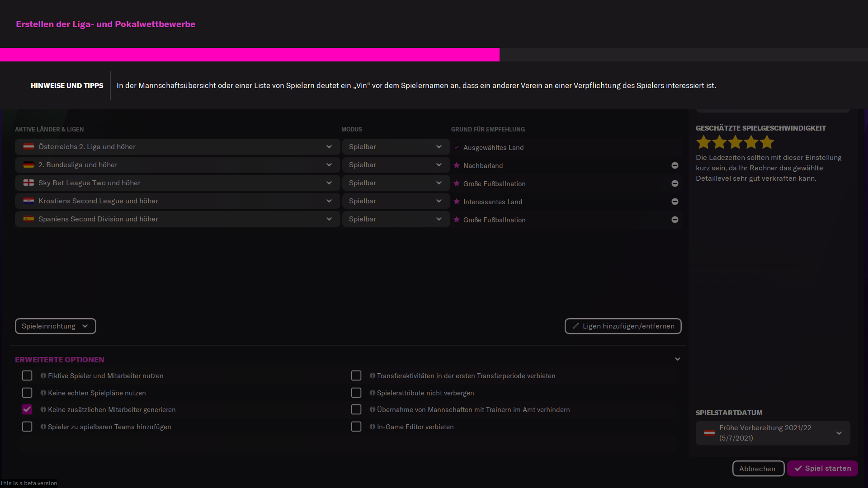Open Modus dropdown for Spaniens Second Division
The height and width of the screenshot is (488, 868).
pyautogui.click(x=396, y=219)
